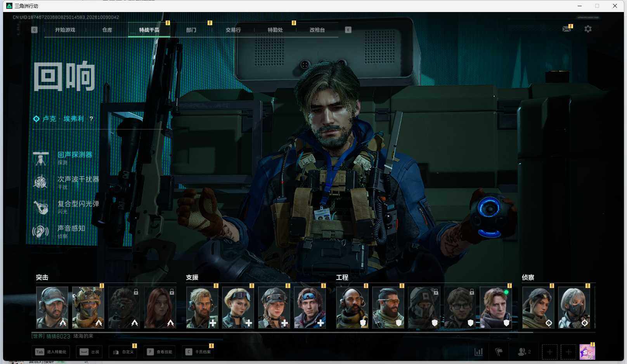Click the 查看技能 view skills button
The width and height of the screenshot is (627, 364).
[159, 352]
